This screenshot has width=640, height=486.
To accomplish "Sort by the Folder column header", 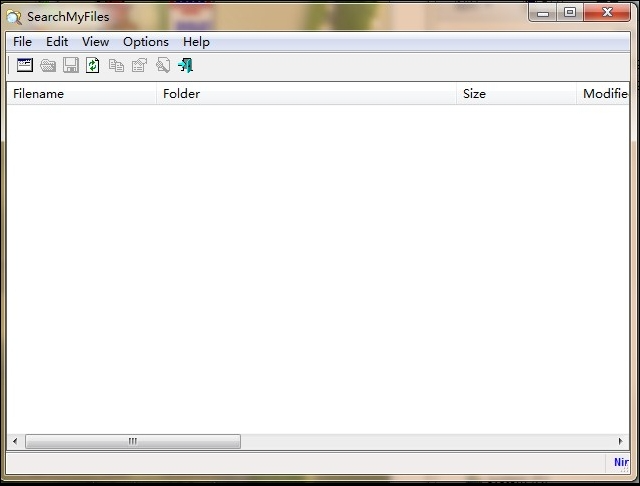I will pos(306,94).
